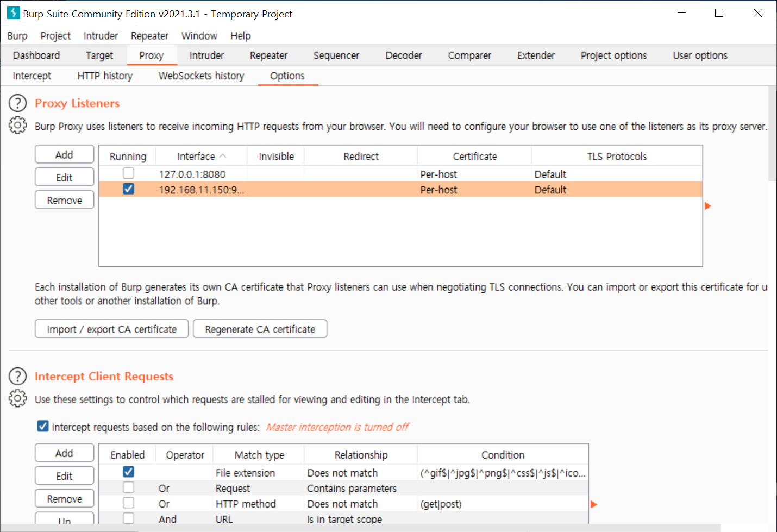The height and width of the screenshot is (532, 777).
Task: Open Intercept Client Requests gear icon
Action: point(17,399)
